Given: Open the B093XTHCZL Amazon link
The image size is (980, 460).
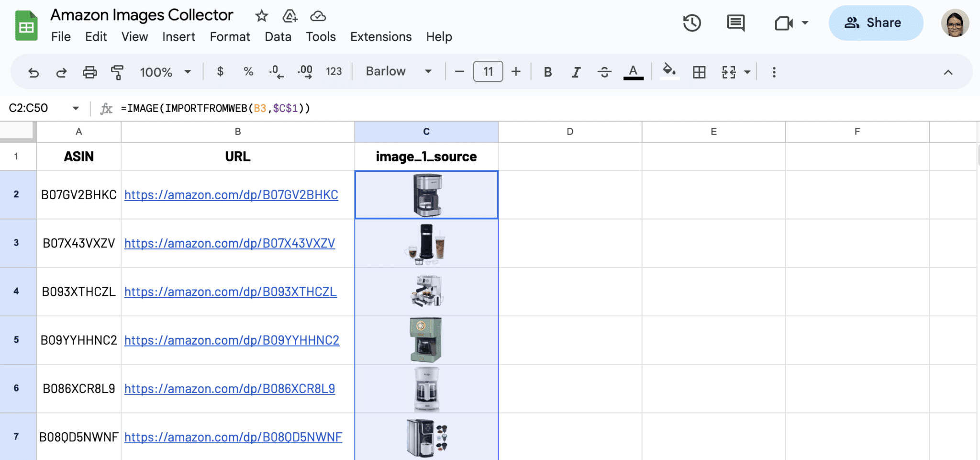Looking at the screenshot, I should point(231,292).
